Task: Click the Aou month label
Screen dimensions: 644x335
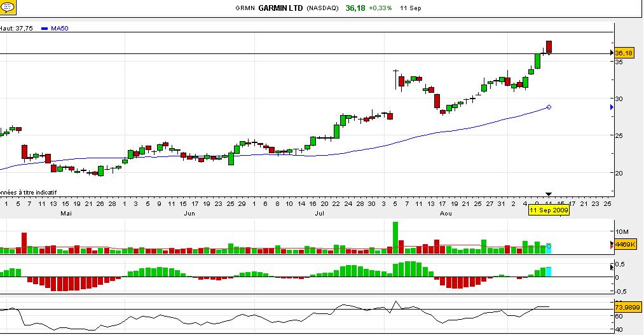Action: click(x=446, y=214)
